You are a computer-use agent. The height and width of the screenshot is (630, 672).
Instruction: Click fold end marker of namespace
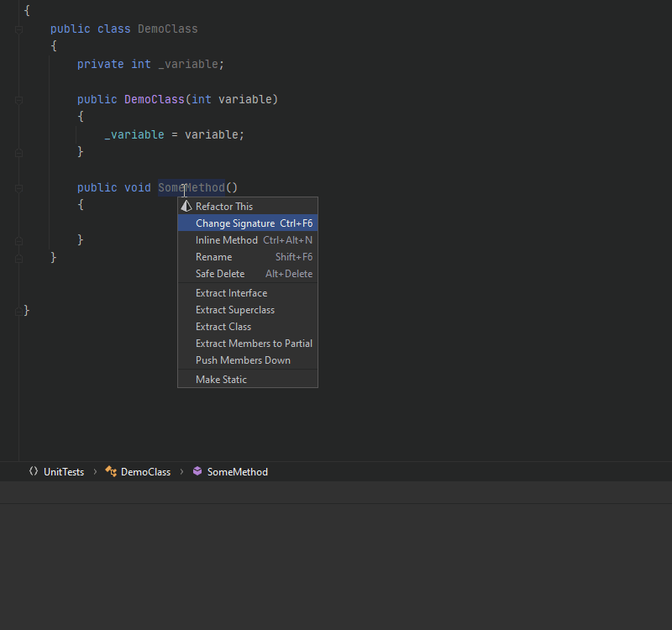coord(18,312)
